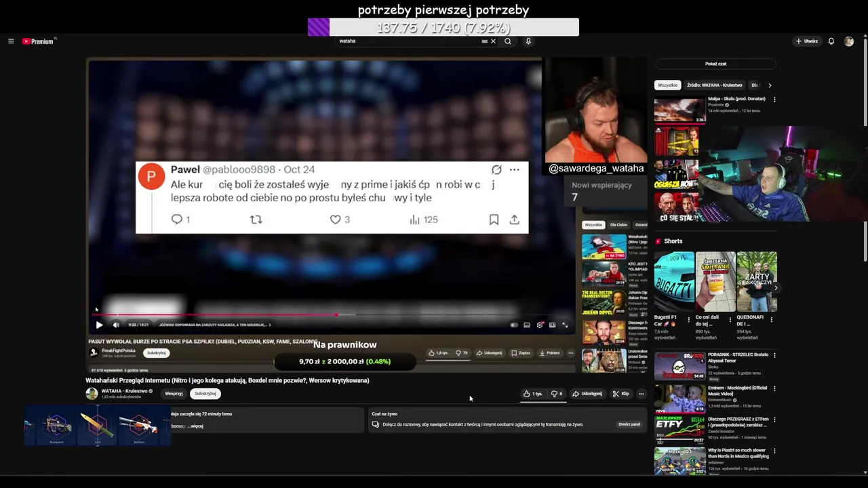Like the stream showing 1 tys.
The height and width of the screenshot is (488, 868).
click(533, 394)
